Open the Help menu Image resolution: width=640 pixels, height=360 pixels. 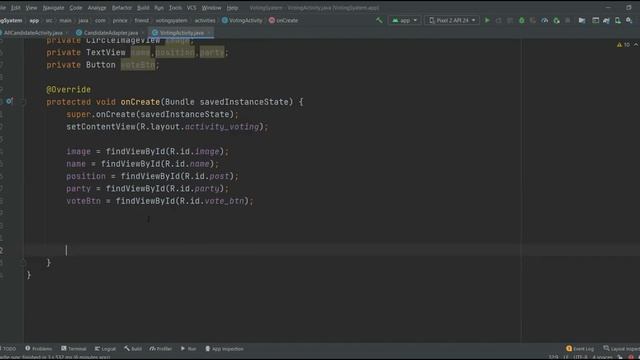pos(232,8)
